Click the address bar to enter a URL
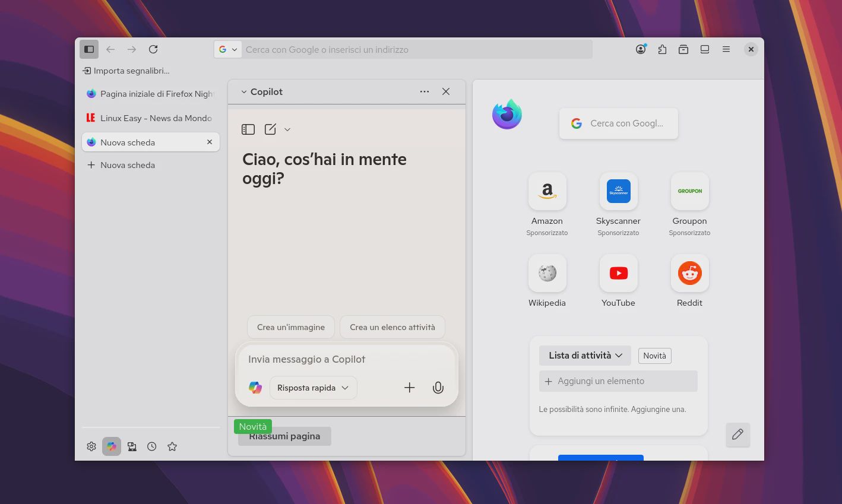Viewport: 842px width, 504px height. [x=416, y=49]
